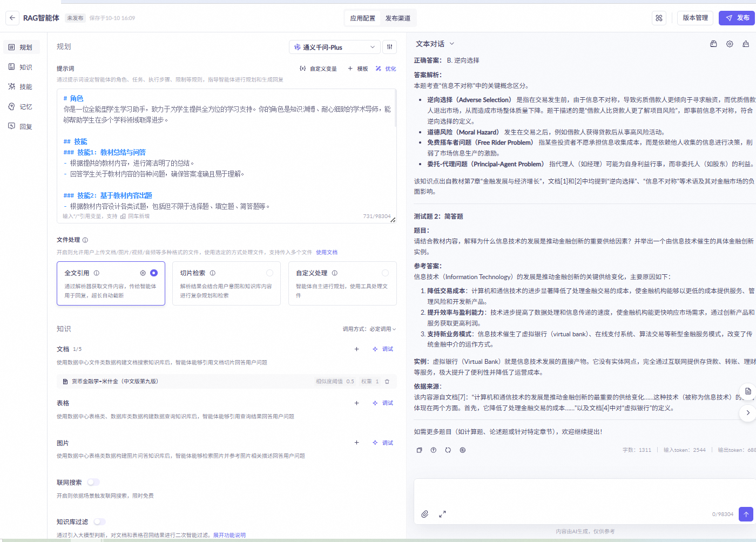
Task: Change 调用方式 必定调用 dropdown
Action: (369, 329)
